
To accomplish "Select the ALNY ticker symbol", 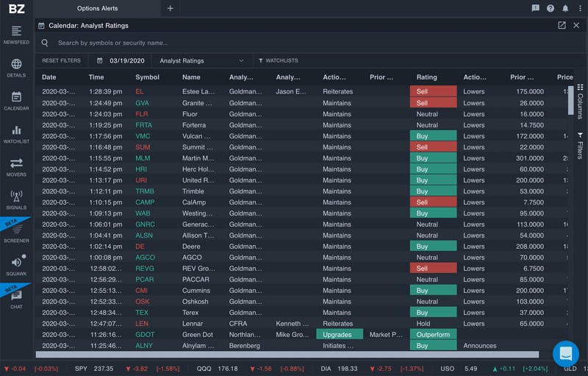I will click(144, 346).
